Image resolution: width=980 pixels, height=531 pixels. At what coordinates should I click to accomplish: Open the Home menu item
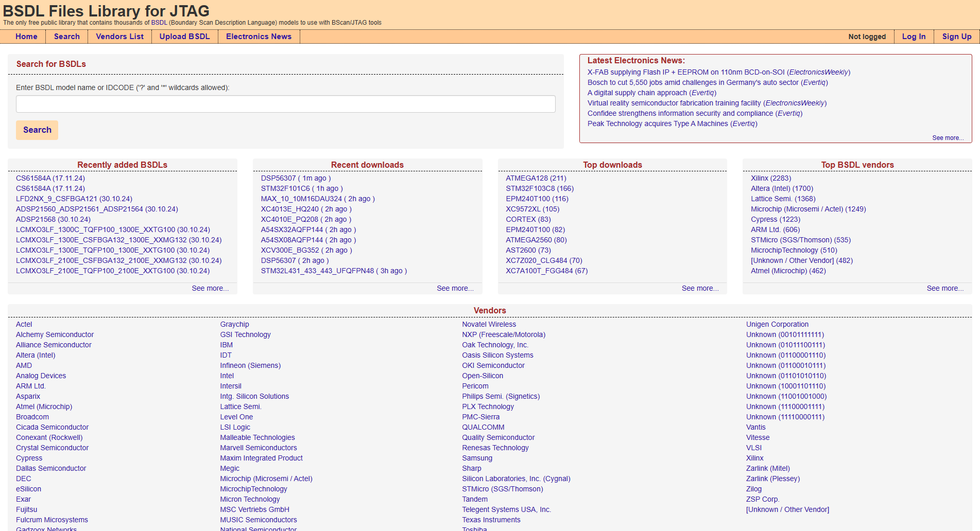[x=26, y=37]
